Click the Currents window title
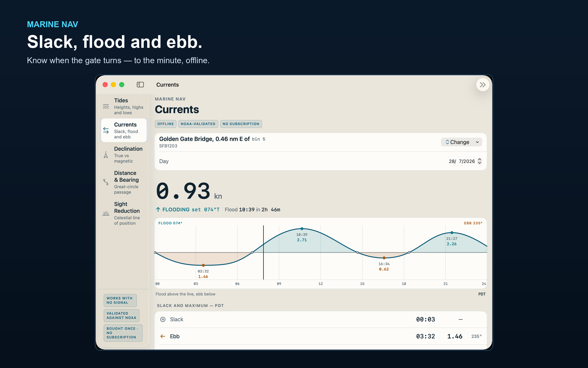This screenshot has height=368, width=588. pyautogui.click(x=167, y=85)
